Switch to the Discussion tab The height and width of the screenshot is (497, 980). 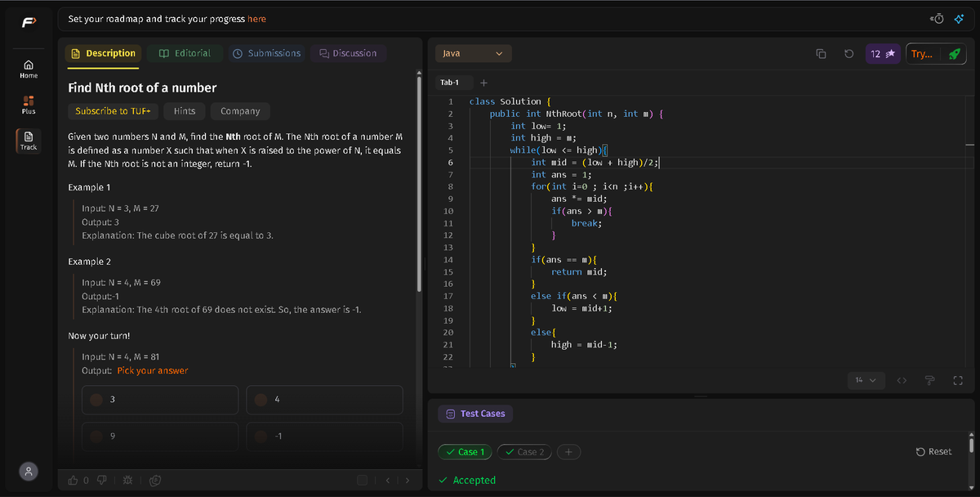(x=349, y=53)
